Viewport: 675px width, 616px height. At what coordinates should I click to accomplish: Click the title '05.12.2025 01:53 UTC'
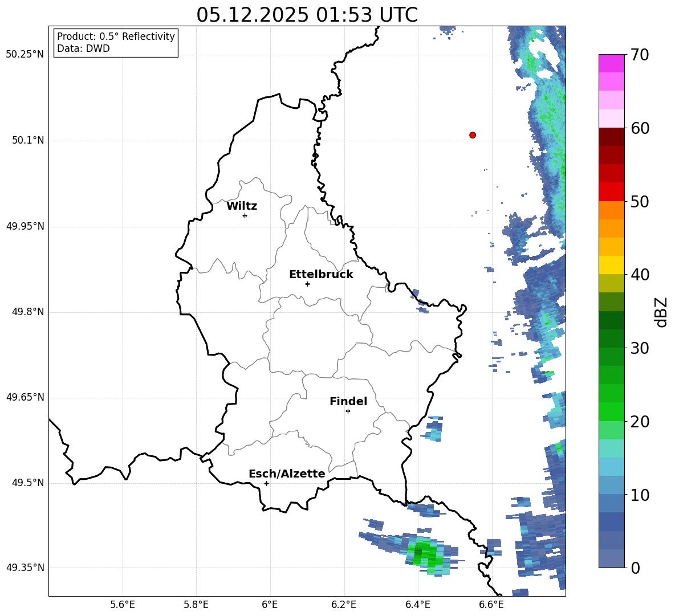click(307, 15)
